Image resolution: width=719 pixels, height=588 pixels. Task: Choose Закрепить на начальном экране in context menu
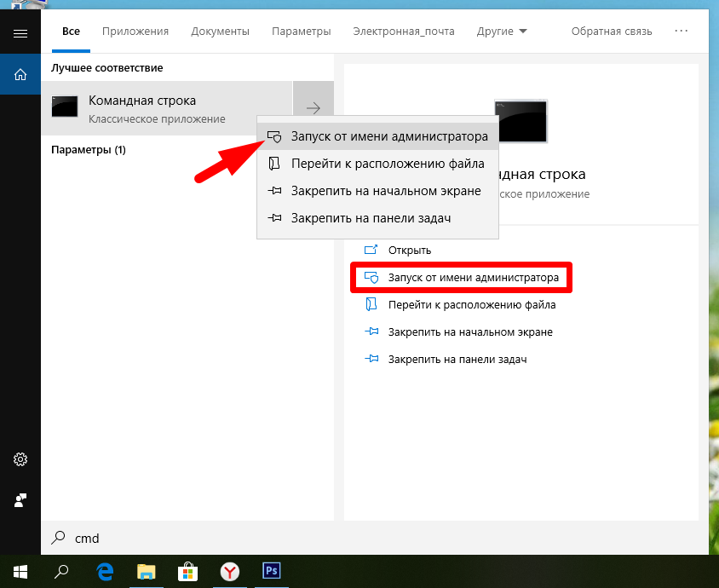[378, 191]
